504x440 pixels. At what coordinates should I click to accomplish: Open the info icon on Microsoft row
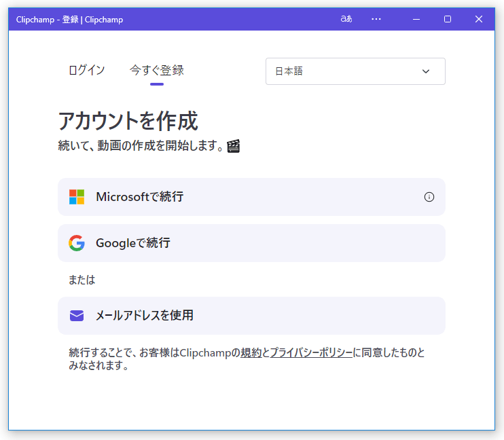point(429,197)
